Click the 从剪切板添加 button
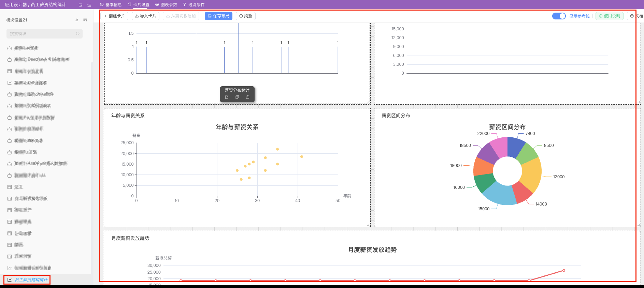This screenshot has height=288, width=644. [181, 16]
